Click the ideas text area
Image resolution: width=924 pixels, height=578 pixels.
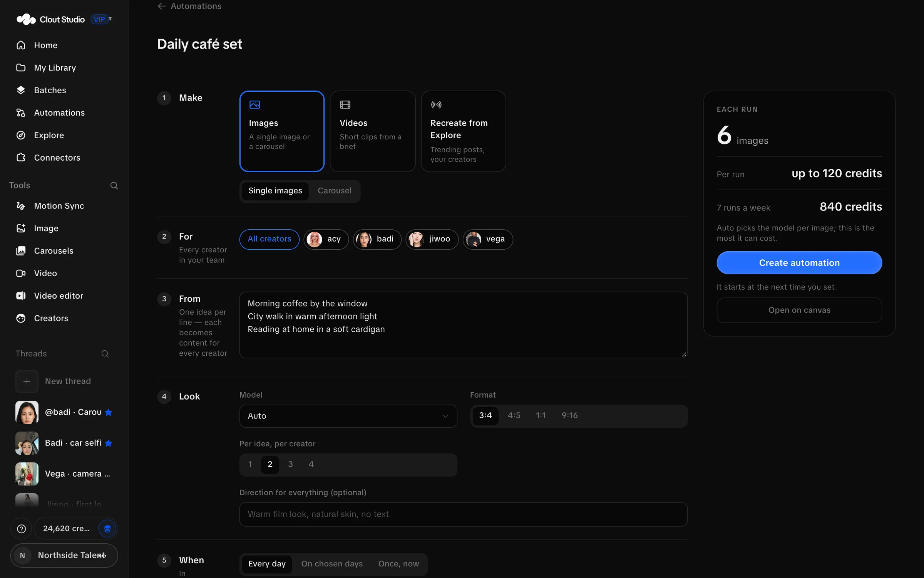(x=463, y=325)
